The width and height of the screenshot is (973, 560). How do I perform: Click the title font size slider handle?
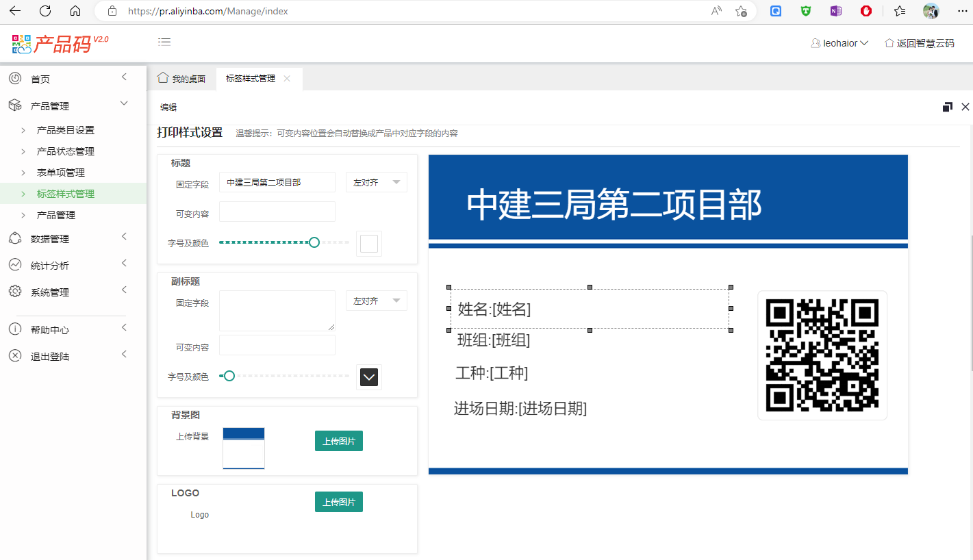314,242
